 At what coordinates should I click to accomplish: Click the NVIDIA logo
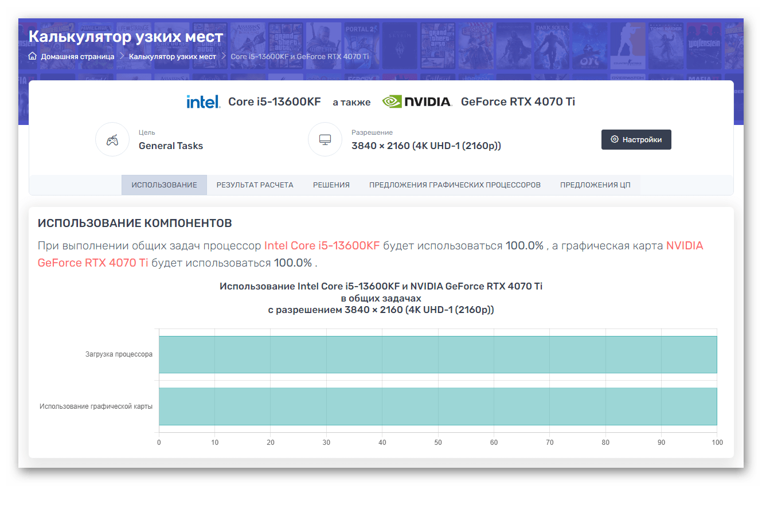click(x=417, y=101)
